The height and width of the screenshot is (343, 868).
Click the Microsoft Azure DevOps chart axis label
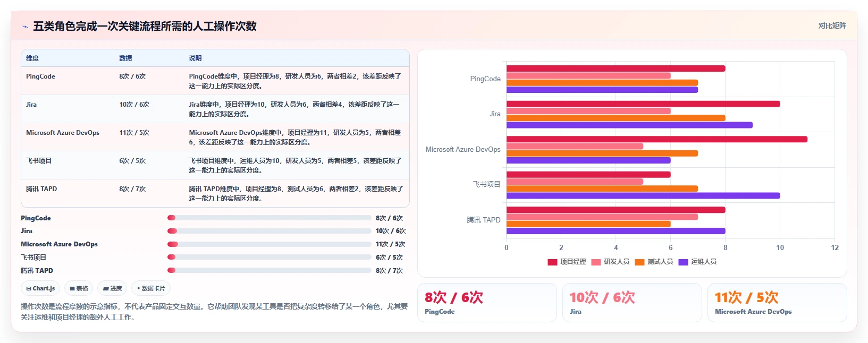point(463,150)
